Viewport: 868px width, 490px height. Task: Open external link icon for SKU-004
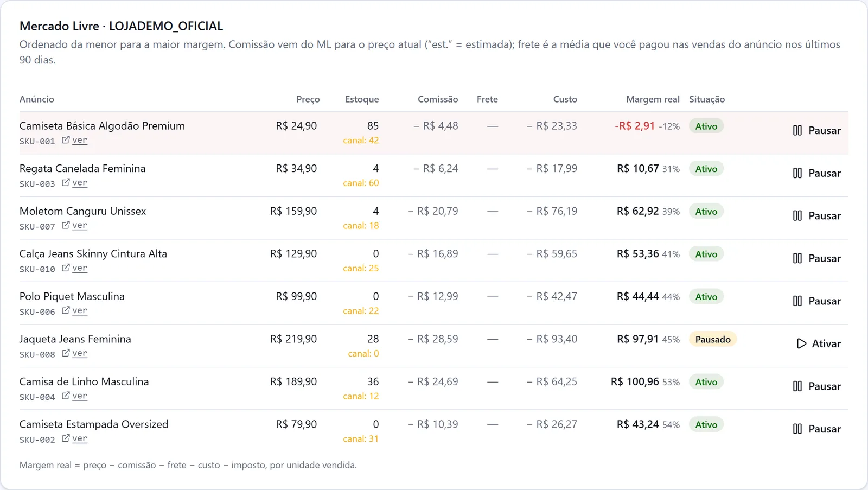tap(66, 396)
